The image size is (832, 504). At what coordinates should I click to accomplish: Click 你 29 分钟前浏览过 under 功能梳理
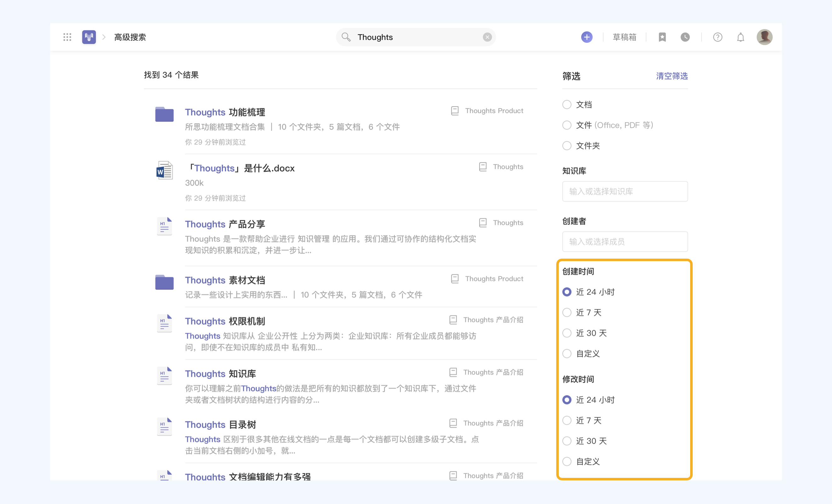tap(216, 142)
